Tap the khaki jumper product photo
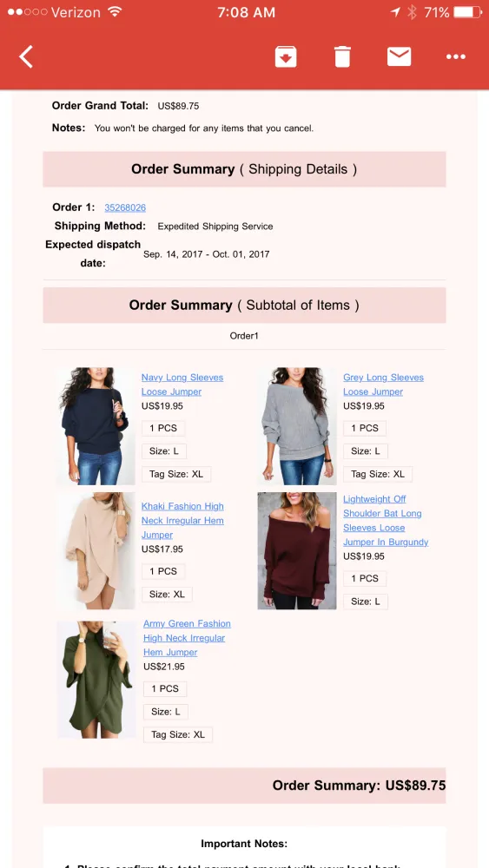Screen dimensions: 489x868 pos(96,551)
